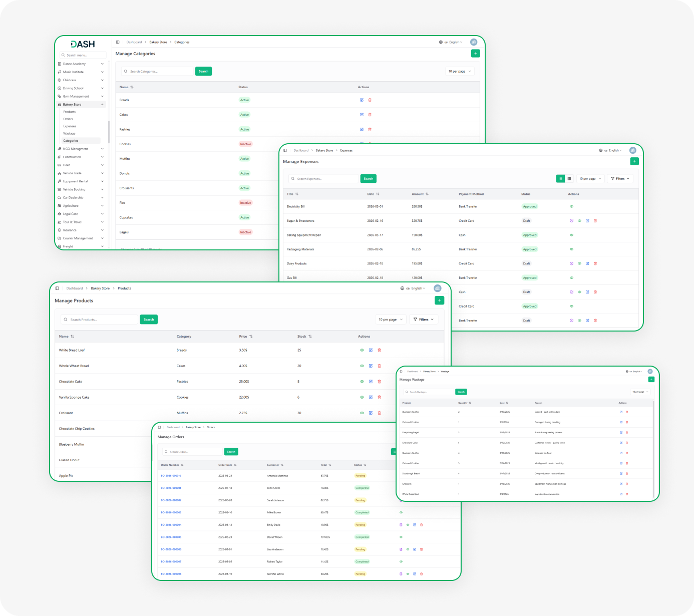The height and width of the screenshot is (616, 694).
Task: Edit the Chocolate Cake product
Action: pyautogui.click(x=371, y=382)
